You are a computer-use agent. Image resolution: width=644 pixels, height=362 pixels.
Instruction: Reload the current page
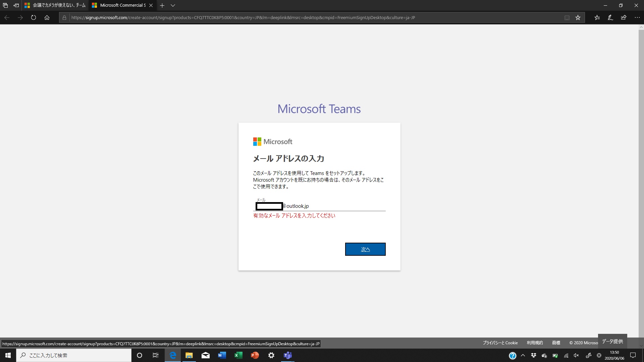click(34, 17)
